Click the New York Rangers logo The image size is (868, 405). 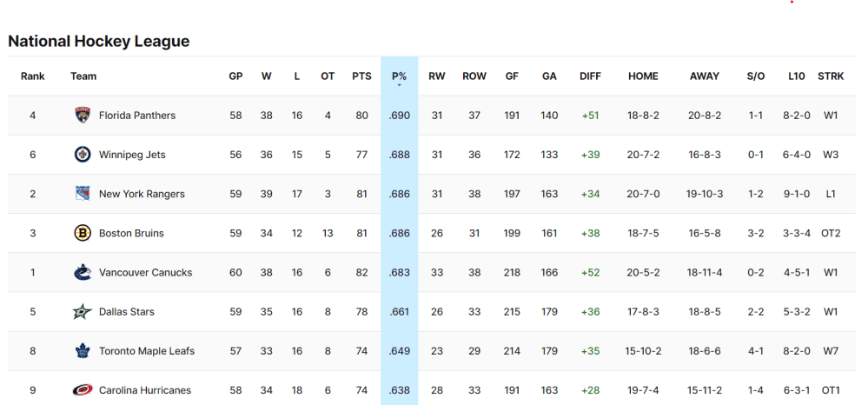click(x=83, y=194)
